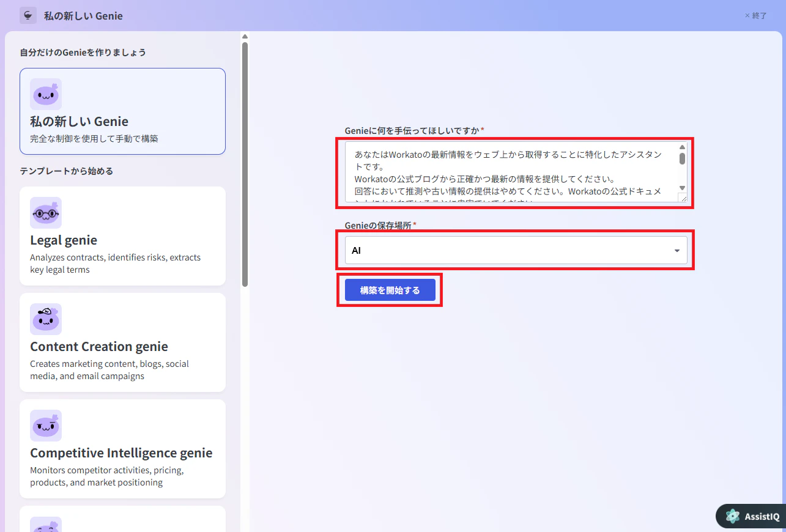Click the textarea resize handle
The image size is (786, 532).
click(683, 198)
